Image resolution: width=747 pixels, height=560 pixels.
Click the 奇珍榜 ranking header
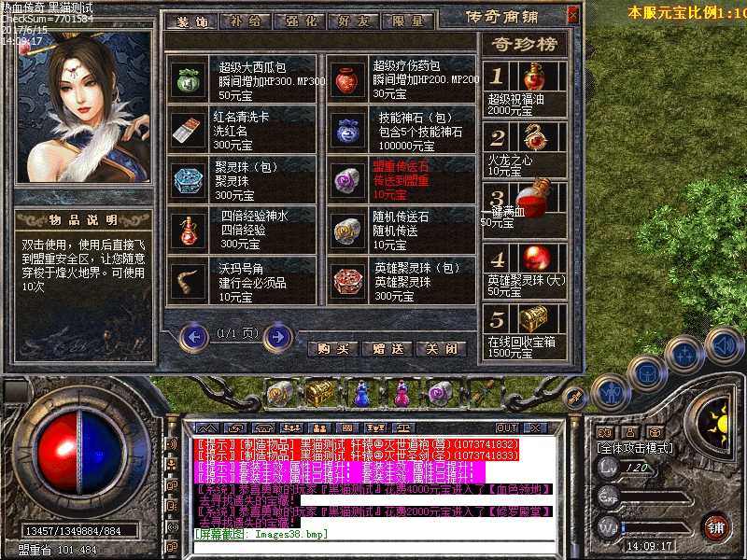click(x=524, y=44)
